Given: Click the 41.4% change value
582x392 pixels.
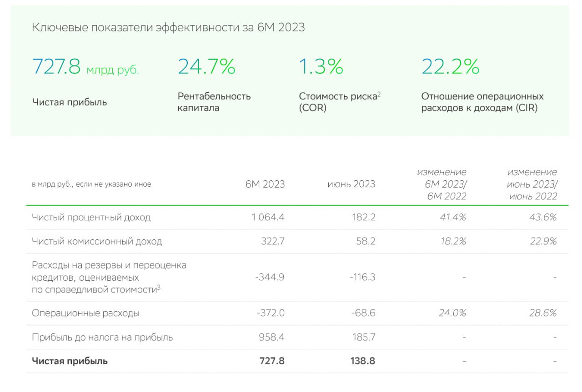Looking at the screenshot, I should [453, 217].
